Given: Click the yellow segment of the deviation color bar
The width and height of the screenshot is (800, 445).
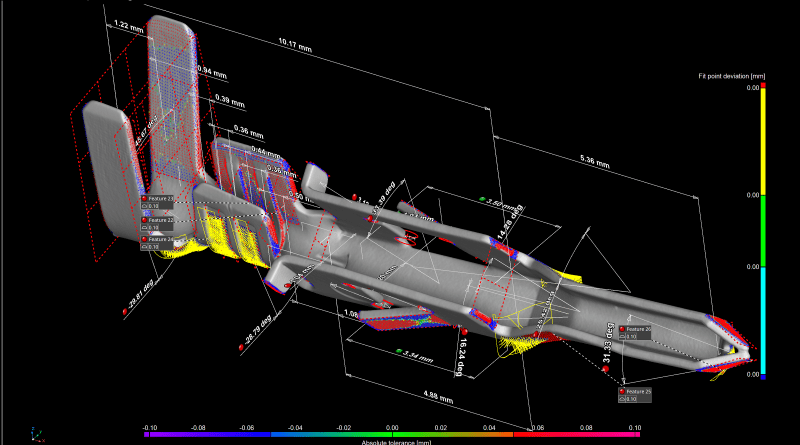Looking at the screenshot, I should click(763, 141).
